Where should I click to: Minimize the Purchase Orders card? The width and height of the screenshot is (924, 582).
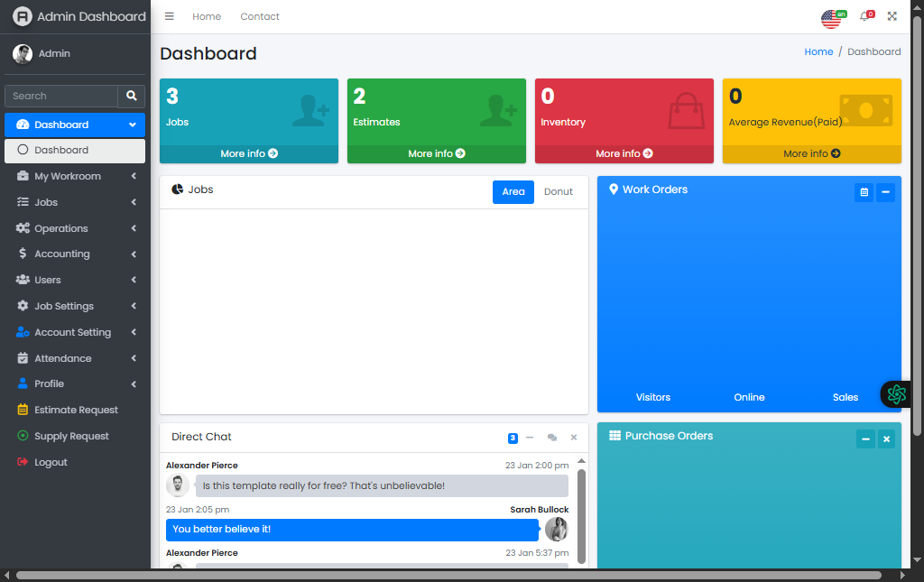(x=865, y=439)
